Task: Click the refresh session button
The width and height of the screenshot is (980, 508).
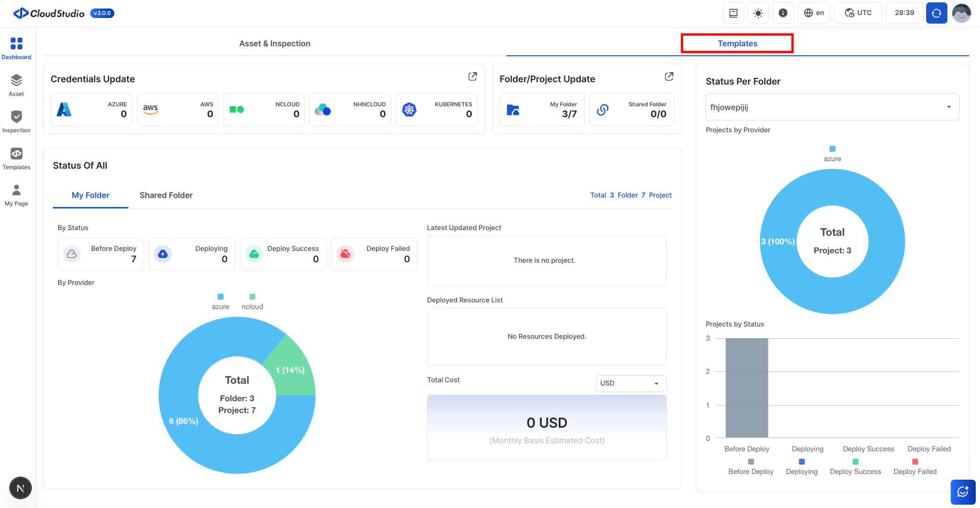Action: pos(936,13)
